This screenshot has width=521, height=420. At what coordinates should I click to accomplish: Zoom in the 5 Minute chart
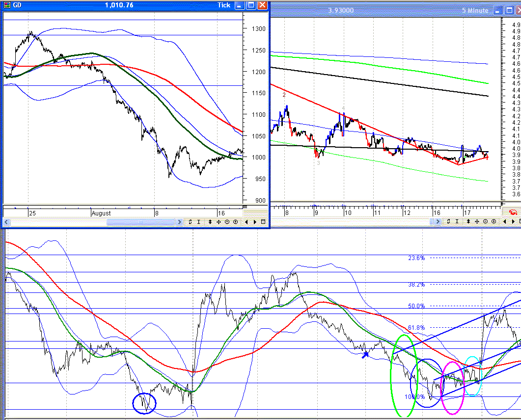click(x=494, y=221)
